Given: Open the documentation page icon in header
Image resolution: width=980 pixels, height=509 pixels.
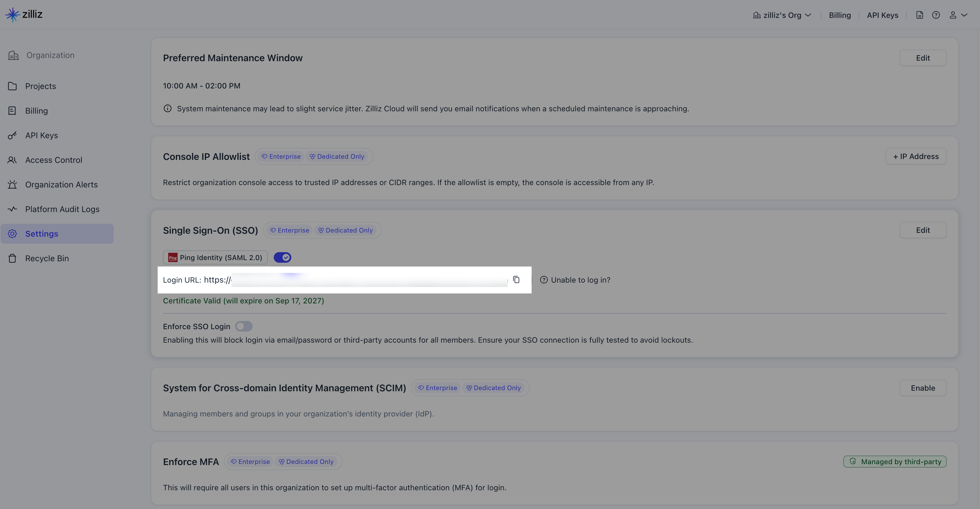Looking at the screenshot, I should click(920, 15).
